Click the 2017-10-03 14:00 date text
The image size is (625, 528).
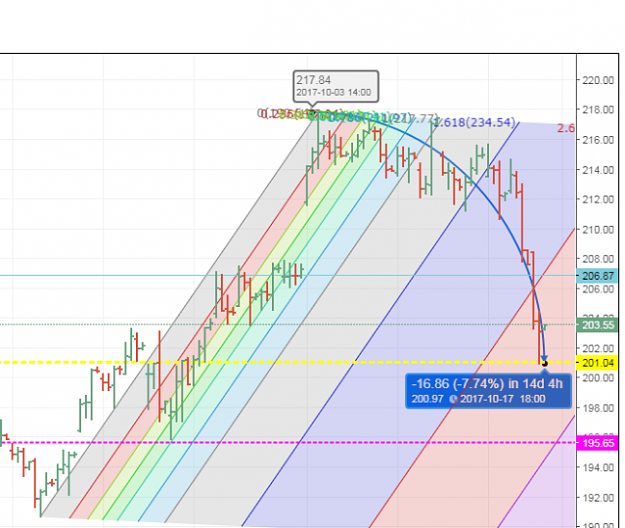333,92
